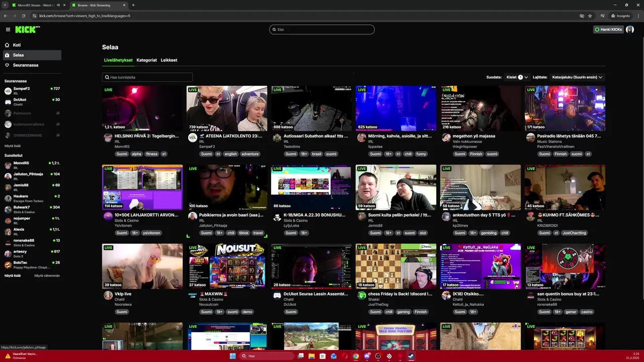Select the tiktok tag under Pubikierros stream
This screenshot has width=644, height=362.
pyautogui.click(x=244, y=233)
